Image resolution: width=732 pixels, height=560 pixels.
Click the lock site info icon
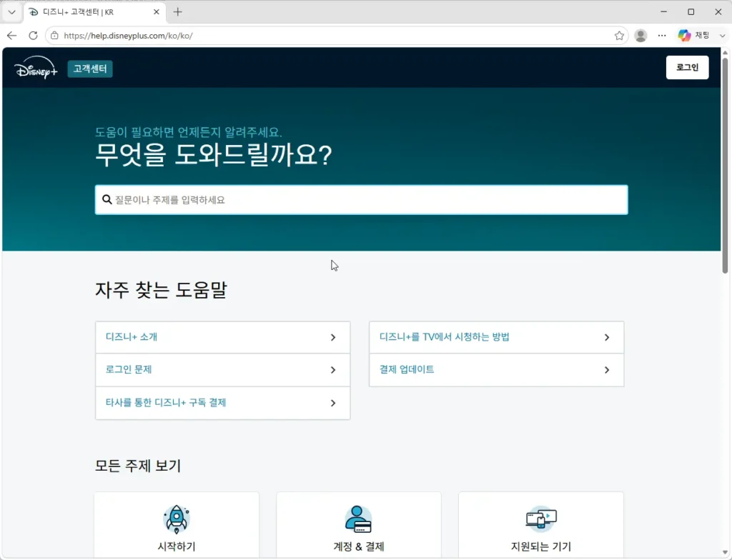[x=54, y=36]
